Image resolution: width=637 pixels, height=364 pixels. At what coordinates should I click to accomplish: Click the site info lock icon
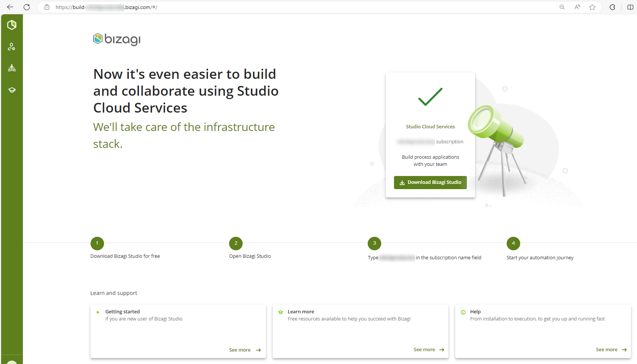tap(47, 7)
